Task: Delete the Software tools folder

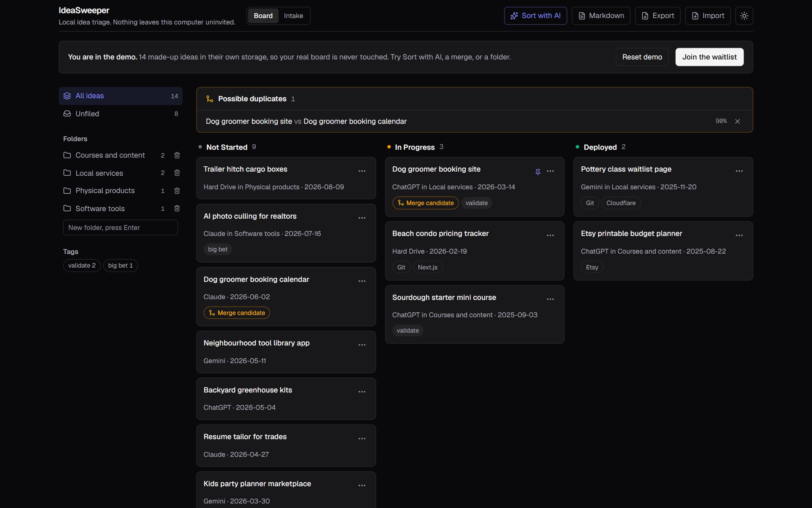Action: coord(177,208)
